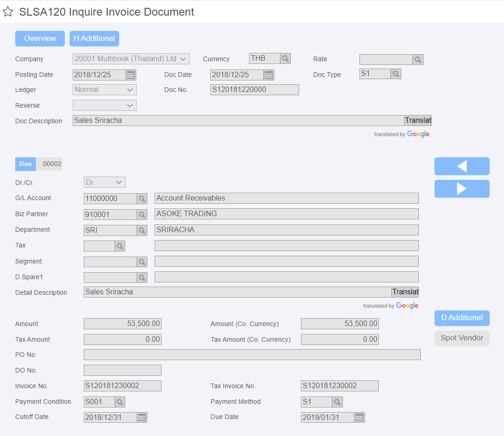Viewport: 504px width, 436px height.
Task: Open Posting Date calendar picker
Action: pos(131,75)
